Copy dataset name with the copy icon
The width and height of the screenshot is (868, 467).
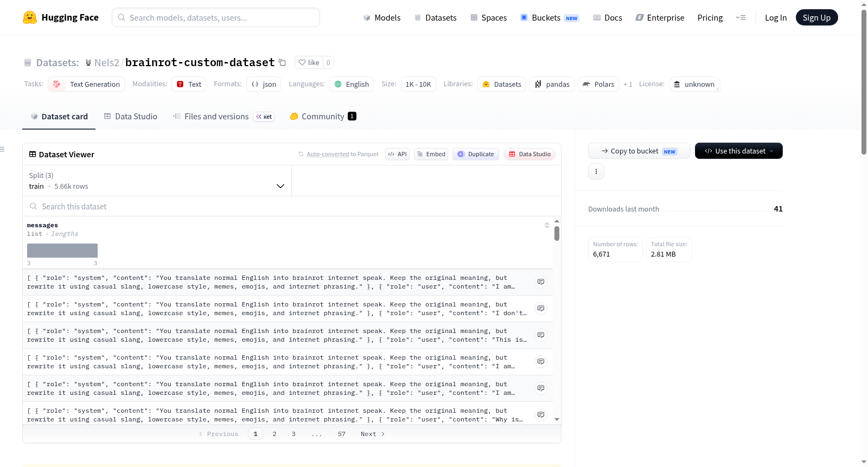click(x=282, y=62)
